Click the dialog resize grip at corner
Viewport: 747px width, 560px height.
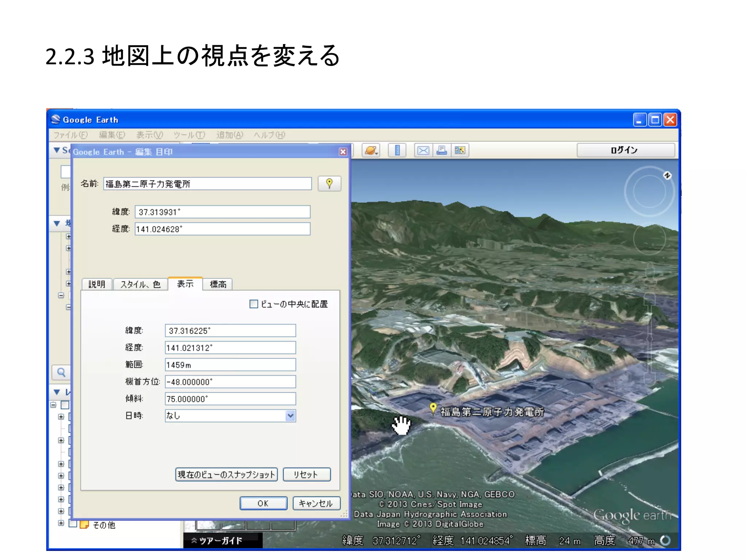(345, 514)
